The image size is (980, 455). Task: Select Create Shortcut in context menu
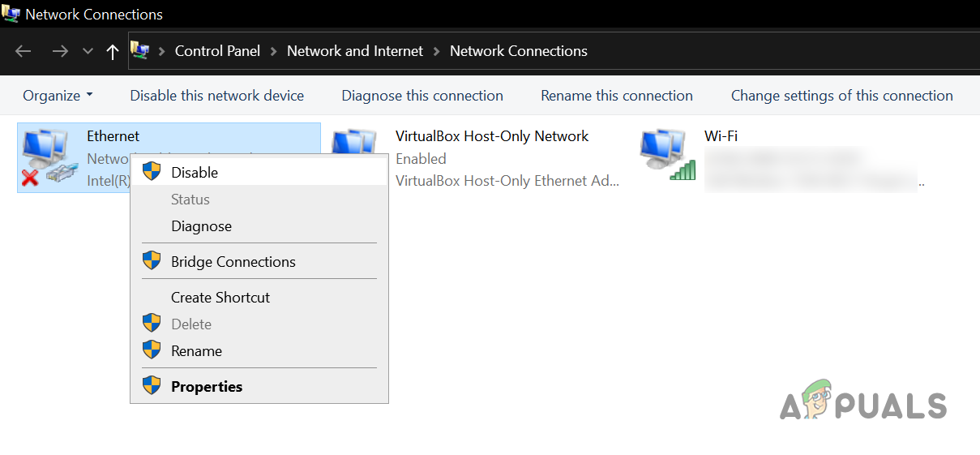(x=220, y=297)
